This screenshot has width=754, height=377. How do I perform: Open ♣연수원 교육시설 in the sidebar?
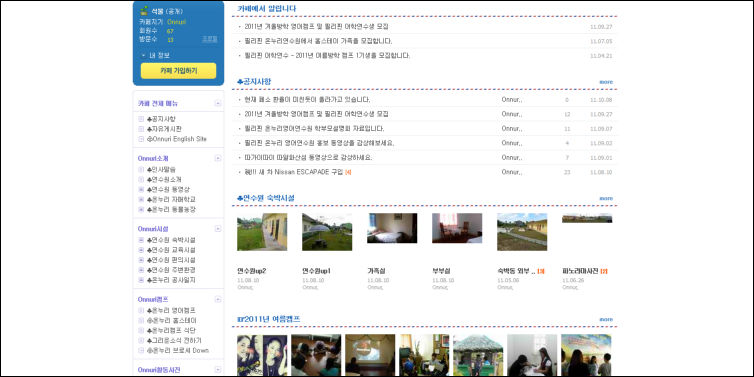(171, 250)
